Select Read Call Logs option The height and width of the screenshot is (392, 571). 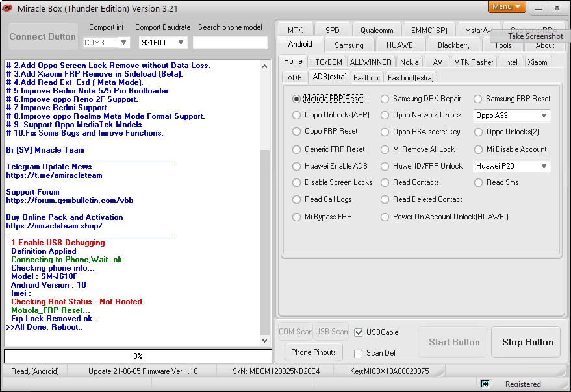pyautogui.click(x=296, y=199)
